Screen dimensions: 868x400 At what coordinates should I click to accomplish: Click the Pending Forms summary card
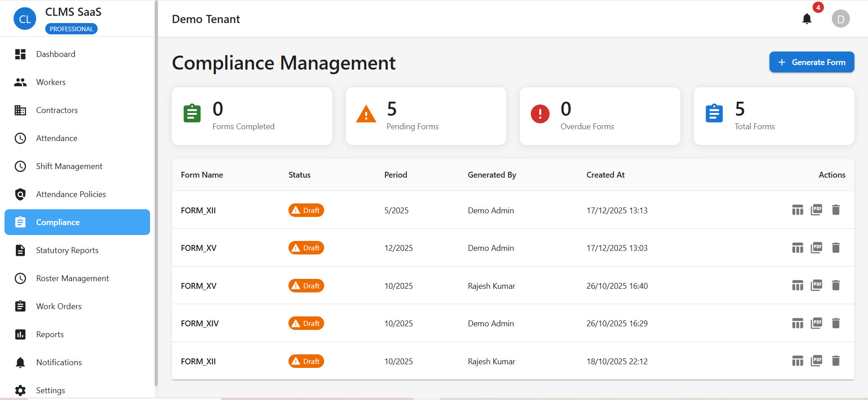click(x=425, y=116)
